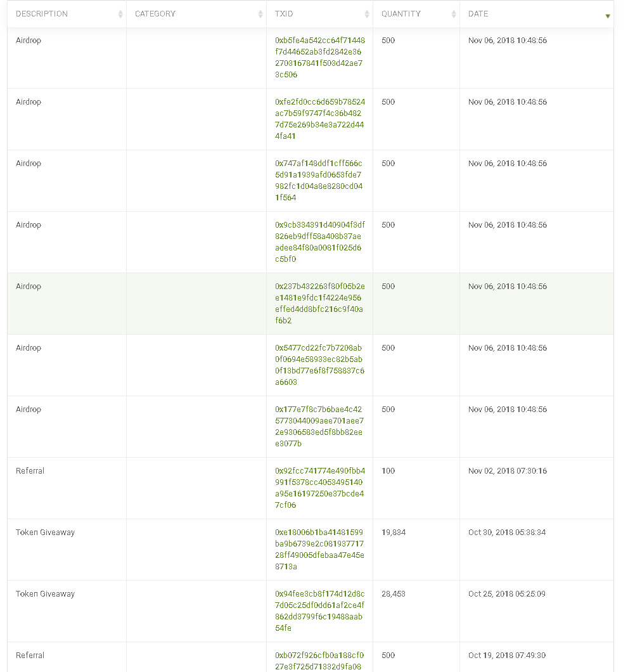Viewport: 628px width, 672px height.
Task: Open Token Giveaway transaction 0xe18006b1ba41481599
Action: click(319, 550)
